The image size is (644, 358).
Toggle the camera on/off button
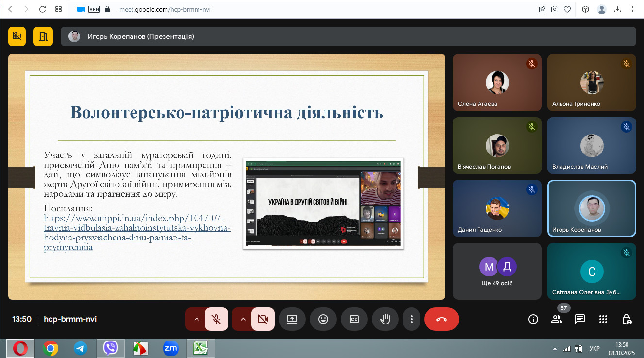coord(263,319)
